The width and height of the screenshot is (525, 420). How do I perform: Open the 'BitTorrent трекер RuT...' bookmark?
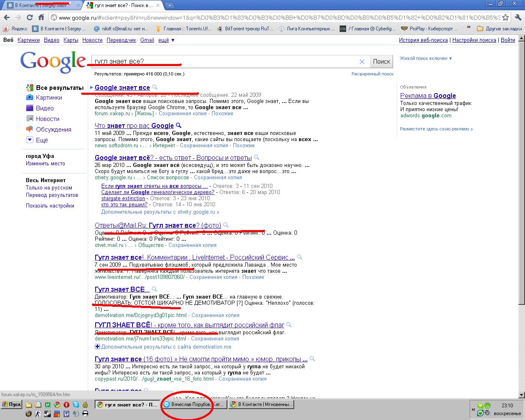[x=245, y=29]
